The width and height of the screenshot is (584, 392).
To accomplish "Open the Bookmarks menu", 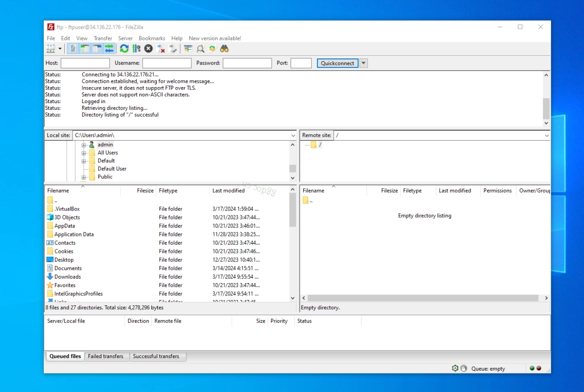I will pyautogui.click(x=152, y=38).
